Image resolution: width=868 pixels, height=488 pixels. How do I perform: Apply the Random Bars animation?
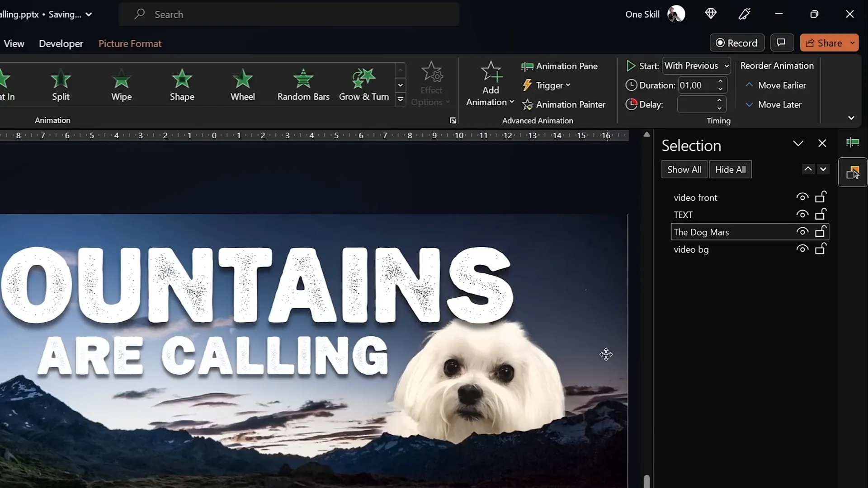tap(303, 84)
